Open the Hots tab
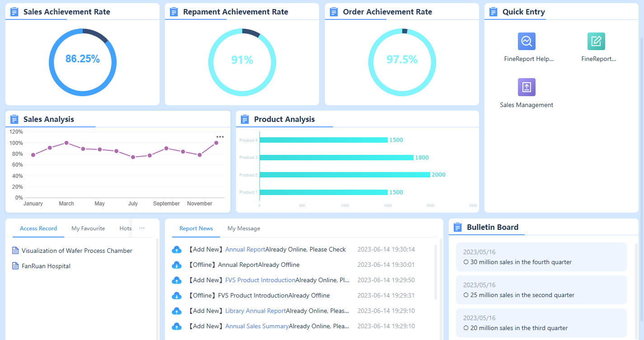Image resolution: width=644 pixels, height=340 pixels. (x=125, y=228)
